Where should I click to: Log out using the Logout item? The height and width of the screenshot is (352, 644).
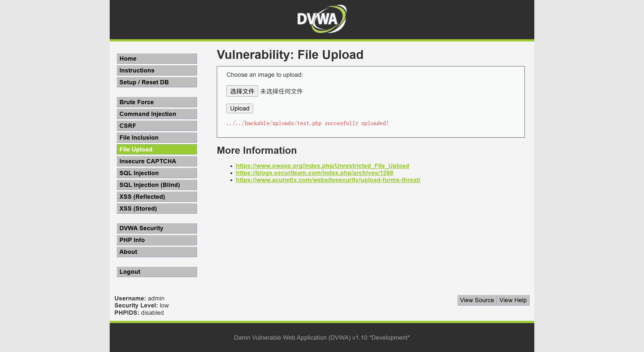pyautogui.click(x=156, y=272)
